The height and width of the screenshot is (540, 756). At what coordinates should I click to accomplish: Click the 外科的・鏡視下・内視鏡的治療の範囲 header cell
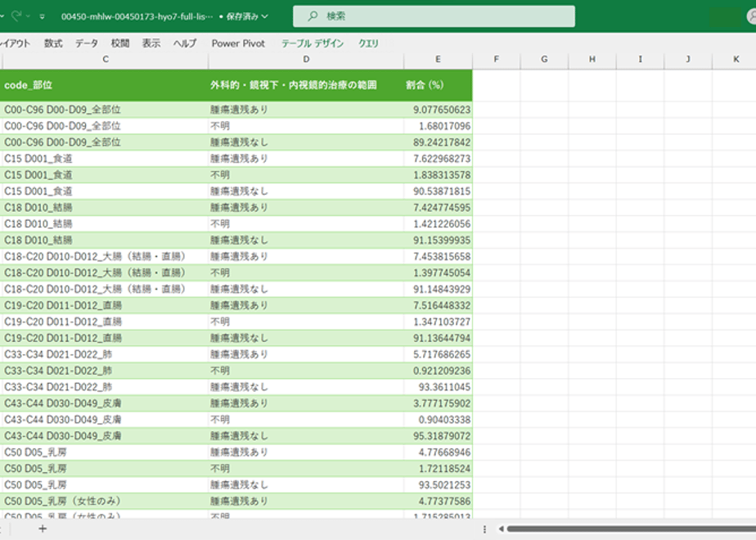coord(306,85)
